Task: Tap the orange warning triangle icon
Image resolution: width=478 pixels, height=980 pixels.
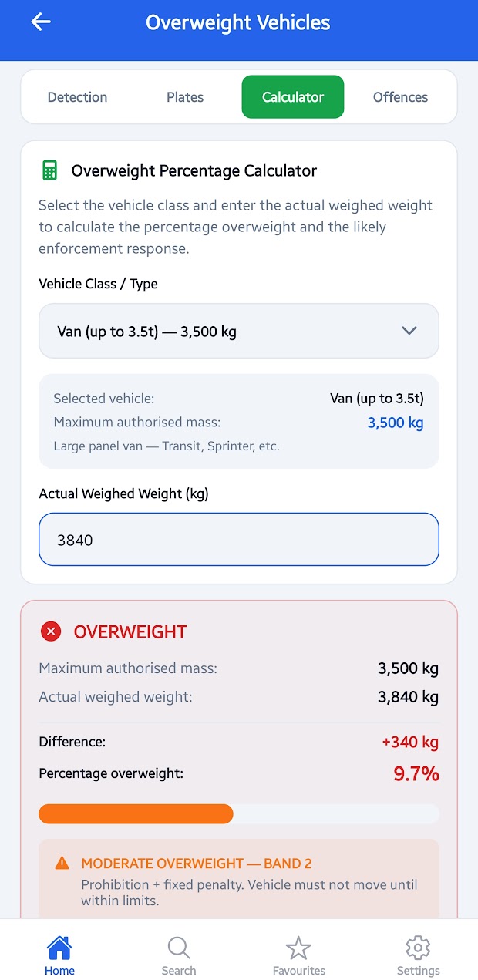Action: [62, 864]
